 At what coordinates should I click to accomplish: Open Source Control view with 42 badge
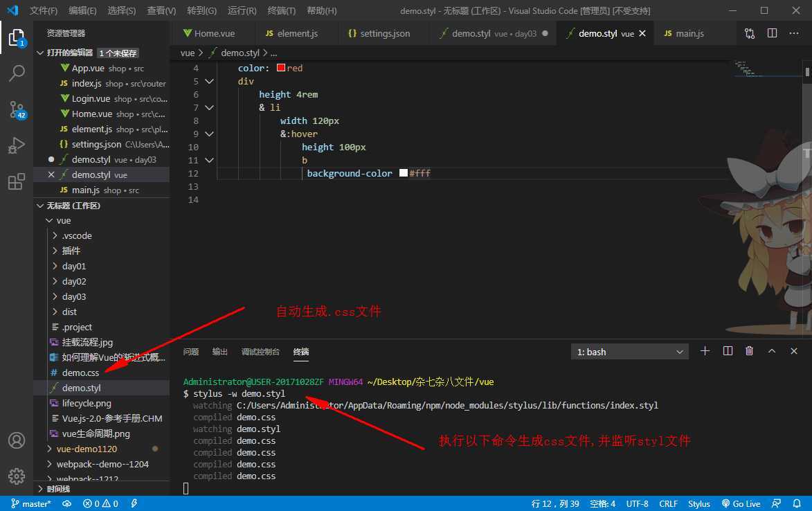click(17, 109)
